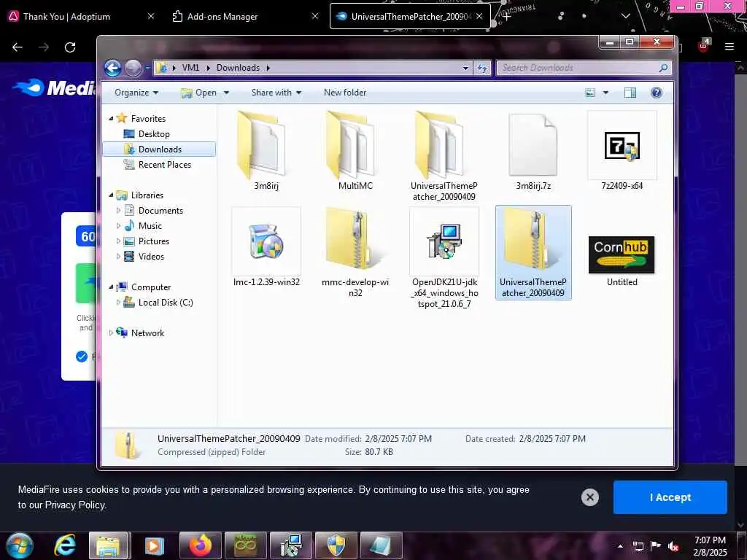Expand the Videos library
The height and width of the screenshot is (560, 747).
[118, 256]
